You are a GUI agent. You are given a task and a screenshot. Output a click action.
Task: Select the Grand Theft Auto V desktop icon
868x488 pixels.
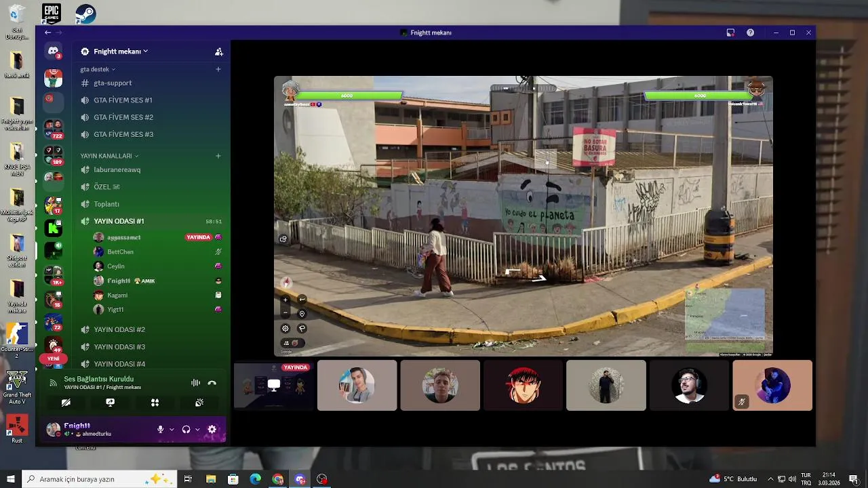pyautogui.click(x=17, y=388)
